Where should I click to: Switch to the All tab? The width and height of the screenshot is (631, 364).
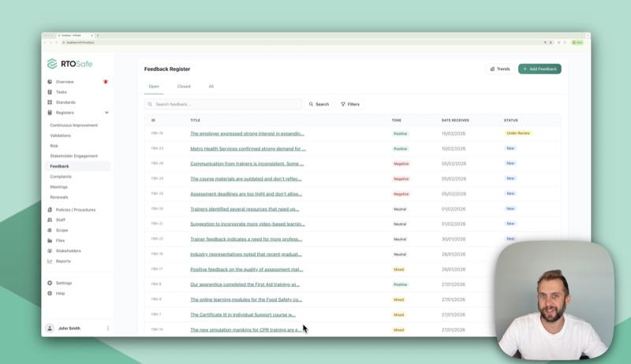coord(211,87)
